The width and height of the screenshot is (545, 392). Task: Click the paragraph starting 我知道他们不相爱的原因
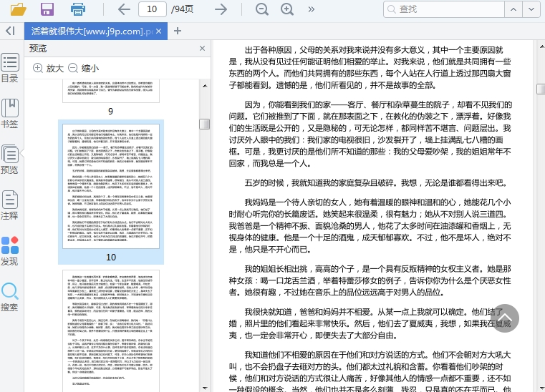pos(370,371)
